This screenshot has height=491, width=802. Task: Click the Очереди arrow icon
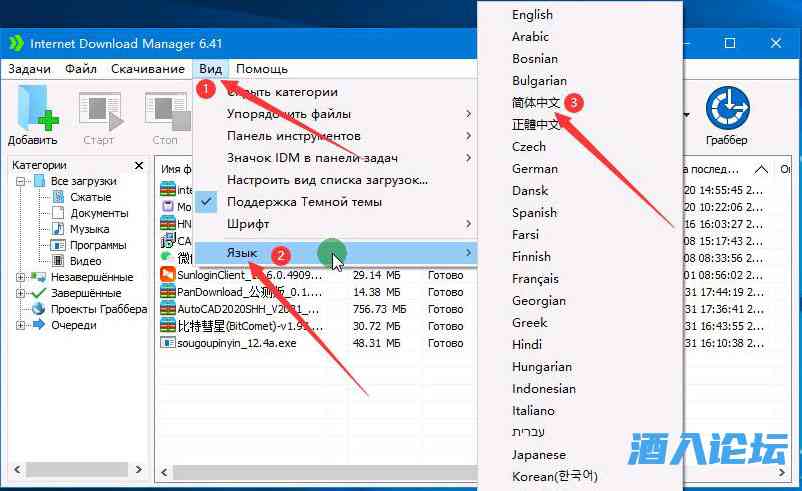(x=38, y=325)
